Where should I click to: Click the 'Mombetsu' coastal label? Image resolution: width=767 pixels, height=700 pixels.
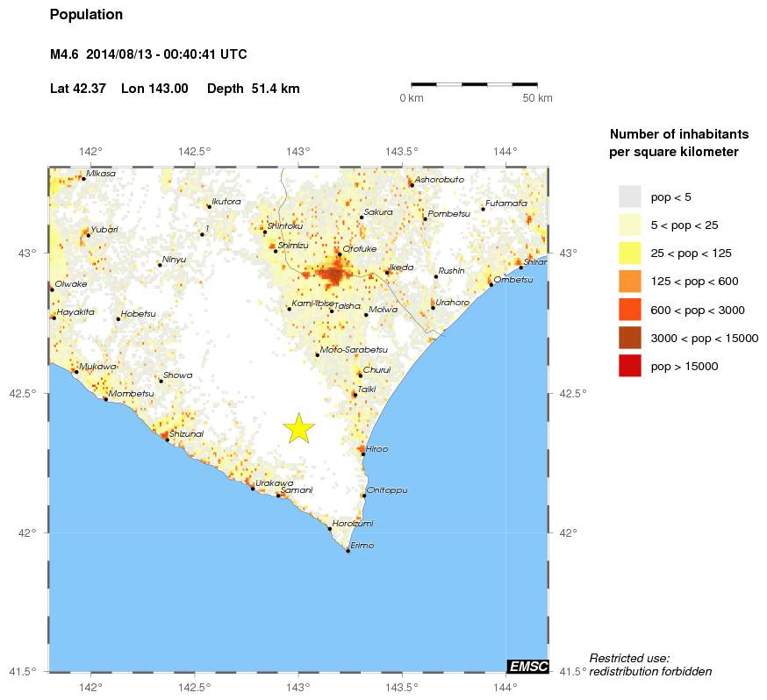pos(131,394)
